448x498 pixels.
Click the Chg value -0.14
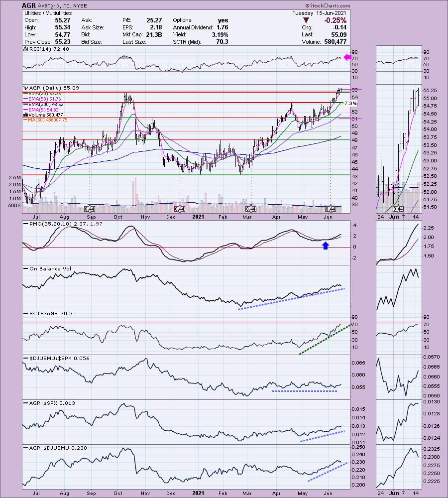(339, 27)
